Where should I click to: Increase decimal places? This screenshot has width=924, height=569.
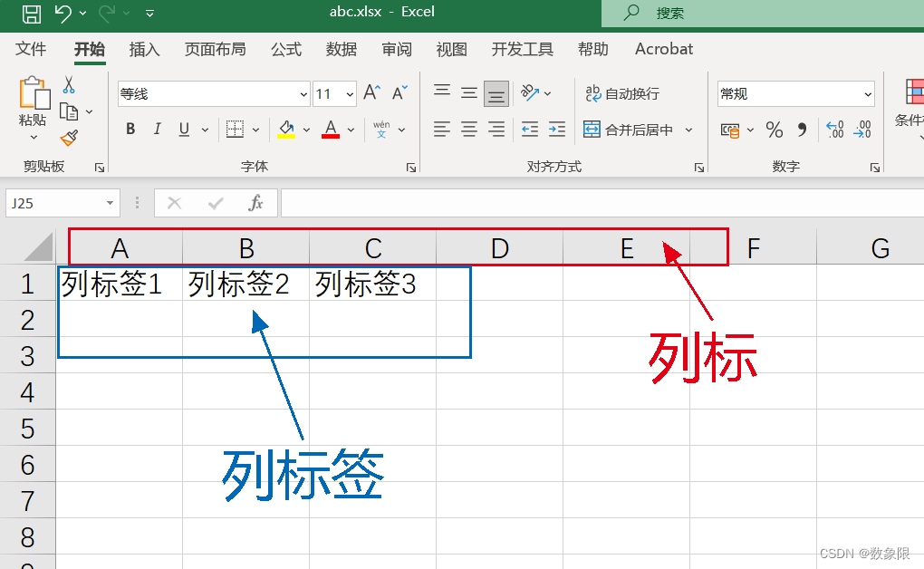coord(834,130)
